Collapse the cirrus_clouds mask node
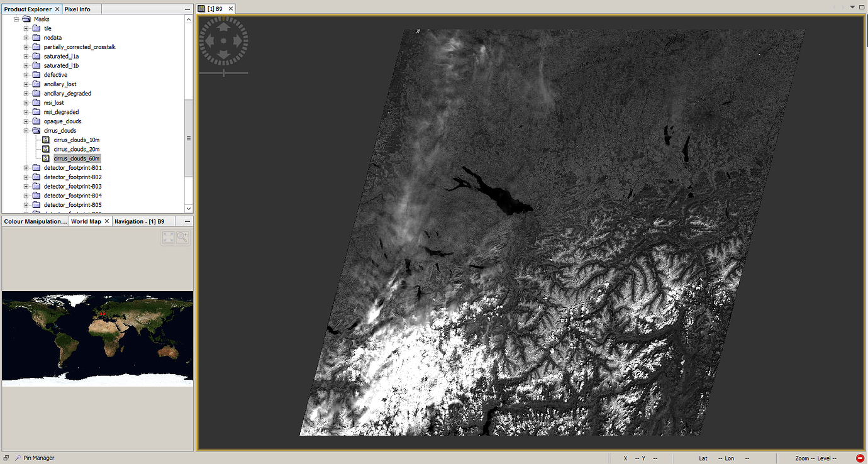868x464 pixels. click(x=25, y=130)
